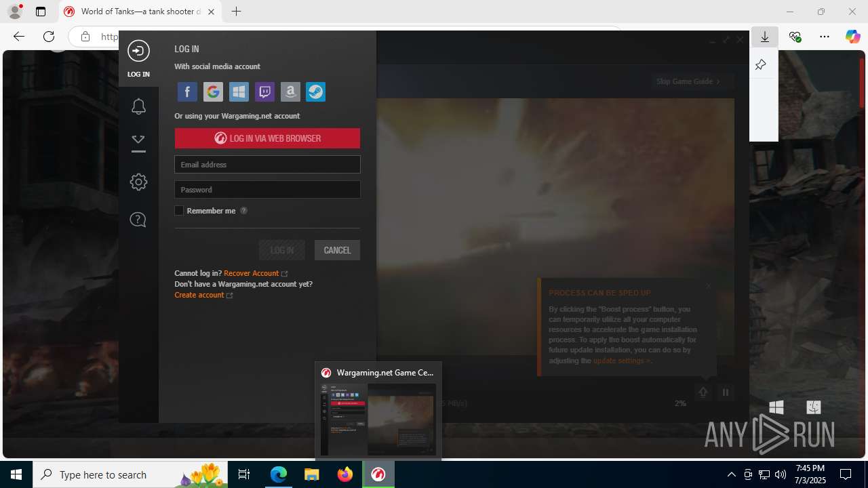Open the support chat help icon

138,220
